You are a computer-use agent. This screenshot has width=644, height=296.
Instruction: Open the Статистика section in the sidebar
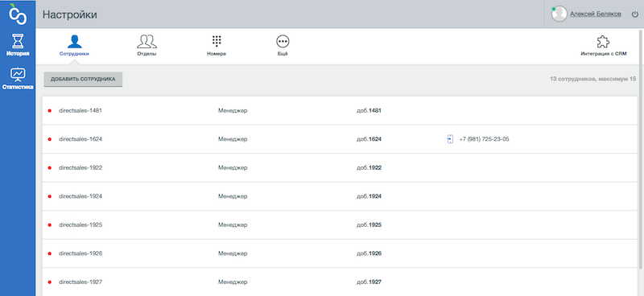click(18, 78)
